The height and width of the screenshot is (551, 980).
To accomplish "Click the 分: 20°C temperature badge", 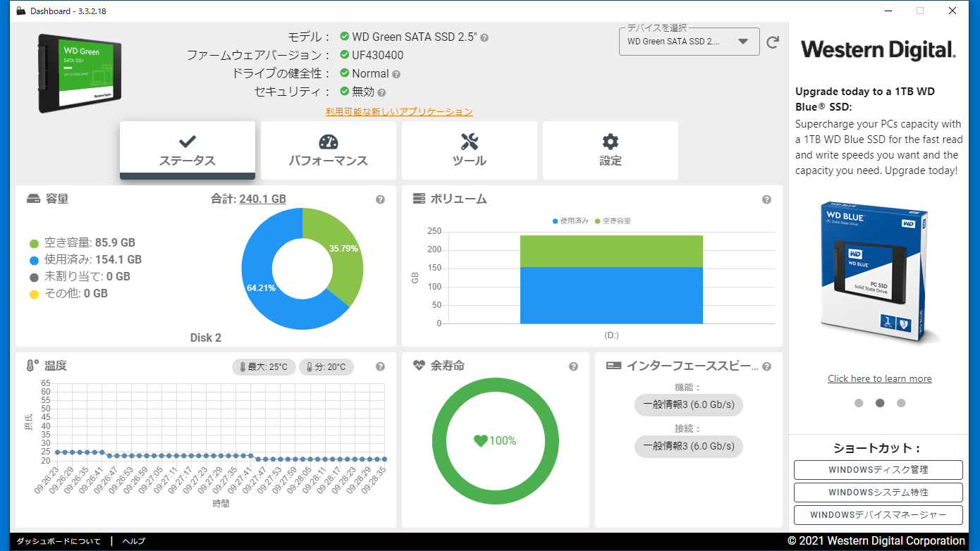I will point(326,367).
